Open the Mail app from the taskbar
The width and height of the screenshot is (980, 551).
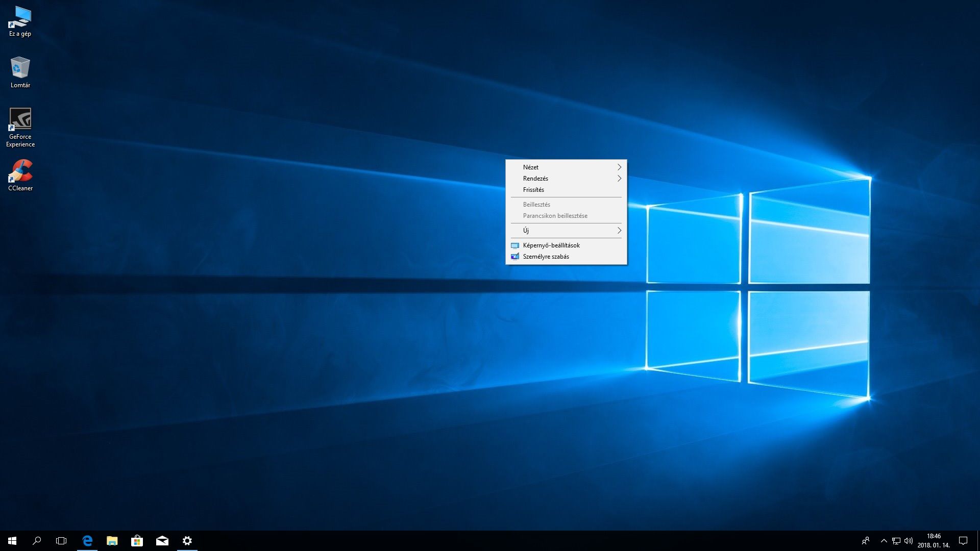pos(162,541)
